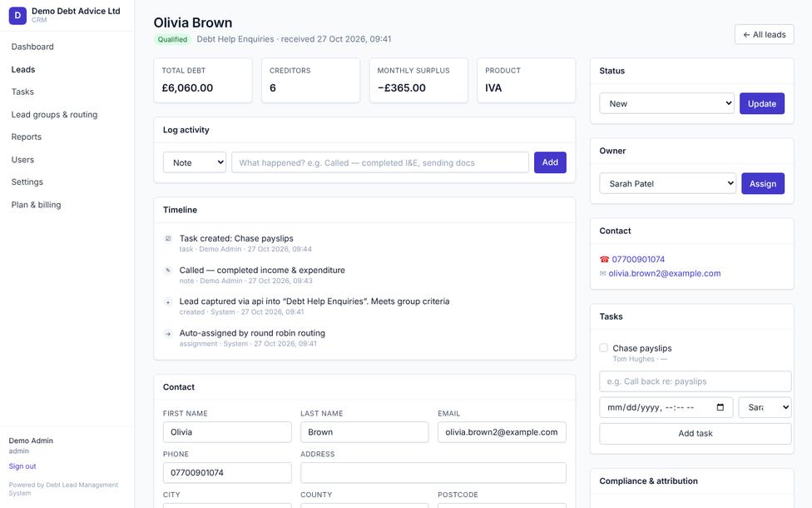Click the task checkmark icon beside 'Task created'

[x=168, y=238]
